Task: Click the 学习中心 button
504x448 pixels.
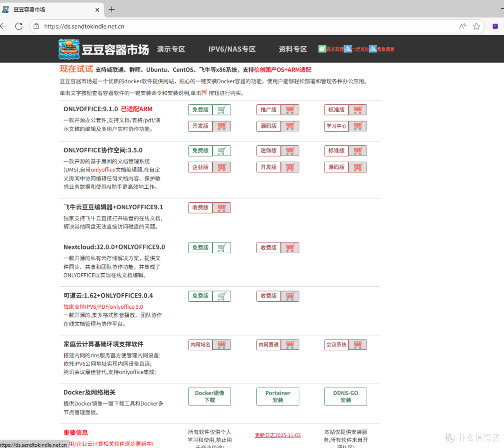Action: pos(336,126)
